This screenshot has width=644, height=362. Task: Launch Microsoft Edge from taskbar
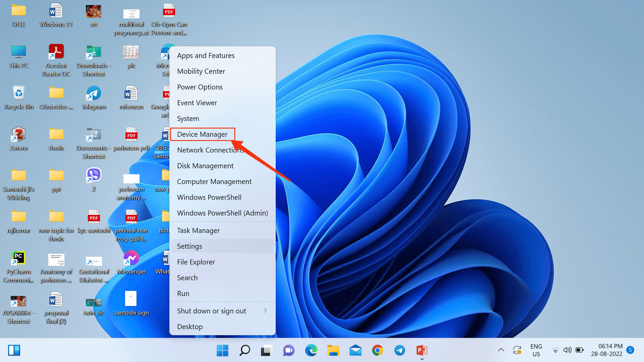pyautogui.click(x=311, y=351)
